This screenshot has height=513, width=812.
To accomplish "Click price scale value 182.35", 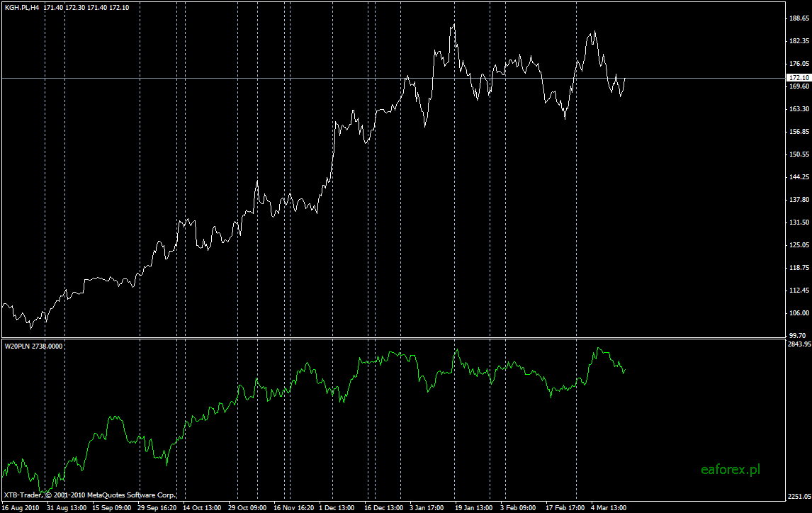I will (799, 41).
